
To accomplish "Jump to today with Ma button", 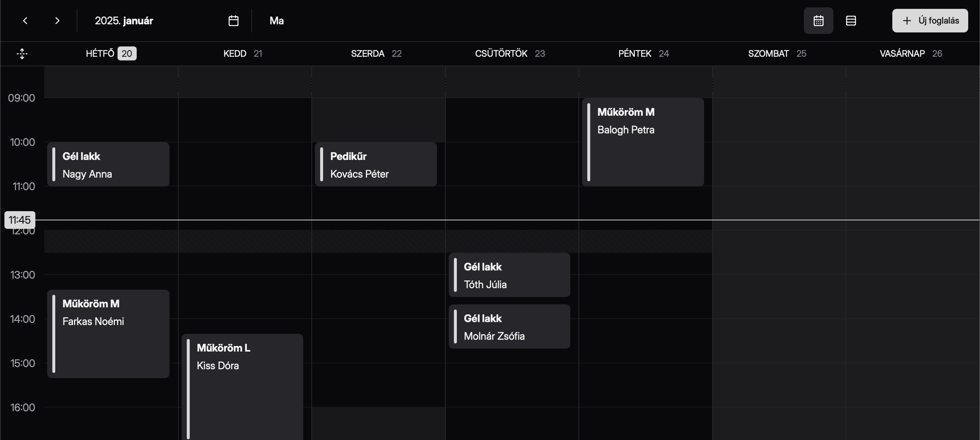I will pyautogui.click(x=277, y=21).
